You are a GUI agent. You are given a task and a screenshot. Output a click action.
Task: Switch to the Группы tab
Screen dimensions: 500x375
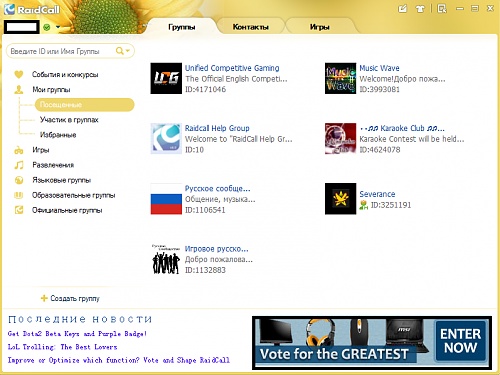click(181, 27)
